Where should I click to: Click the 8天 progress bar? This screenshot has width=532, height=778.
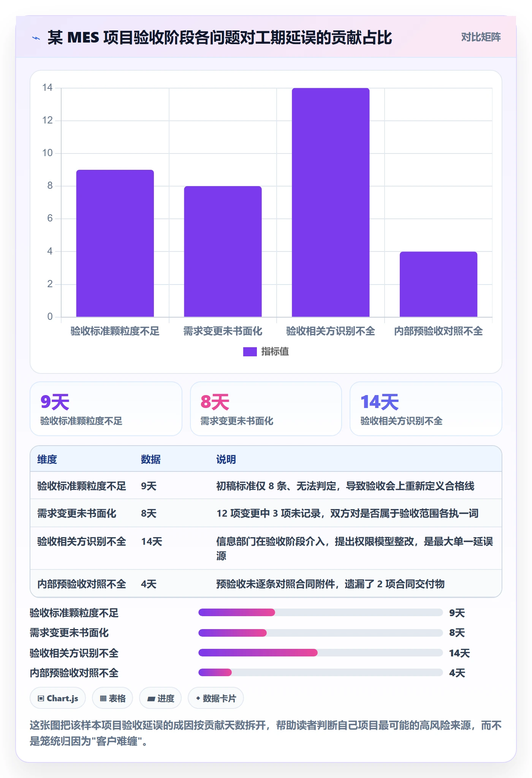(320, 633)
